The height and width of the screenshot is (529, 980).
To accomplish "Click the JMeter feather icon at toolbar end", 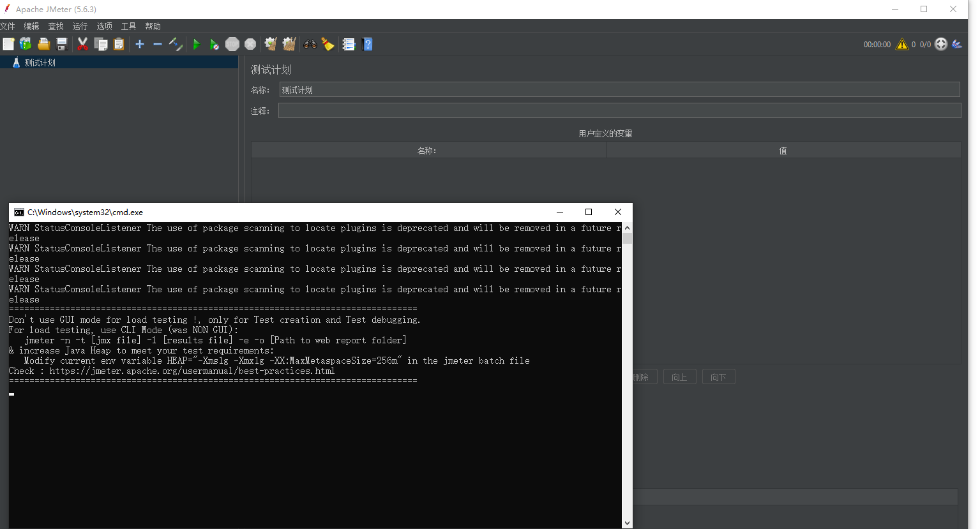I will click(x=957, y=44).
